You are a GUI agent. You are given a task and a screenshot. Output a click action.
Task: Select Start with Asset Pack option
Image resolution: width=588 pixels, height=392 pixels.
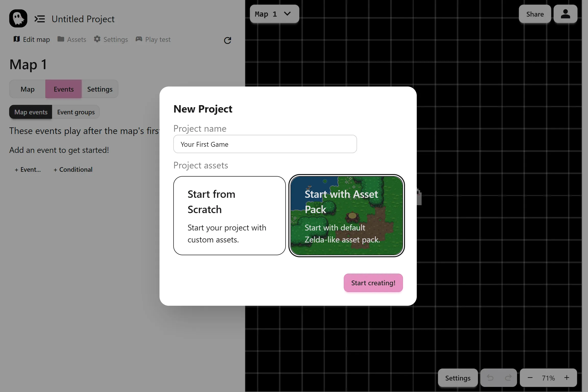[347, 215]
